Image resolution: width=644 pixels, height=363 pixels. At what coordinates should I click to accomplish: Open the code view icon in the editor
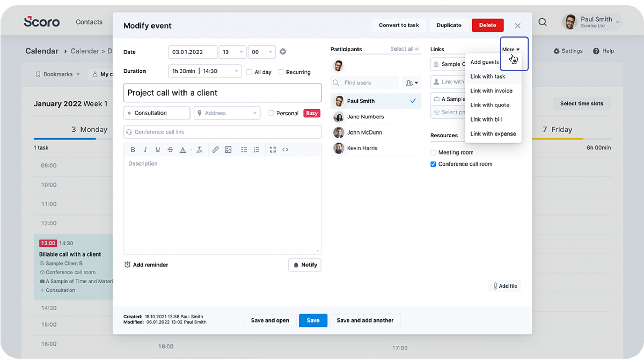coord(286,150)
